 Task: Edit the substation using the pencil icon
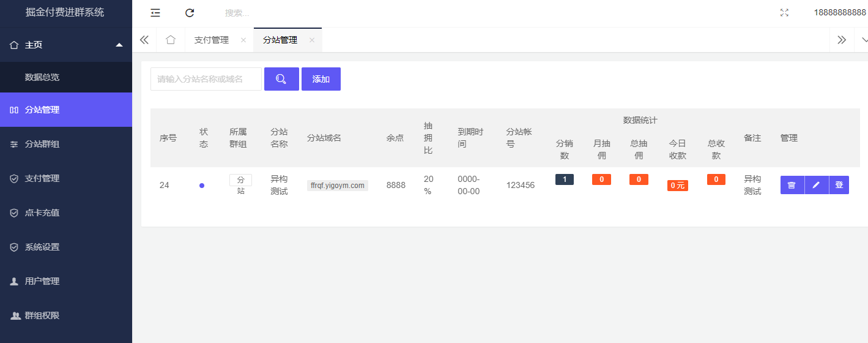pos(816,185)
